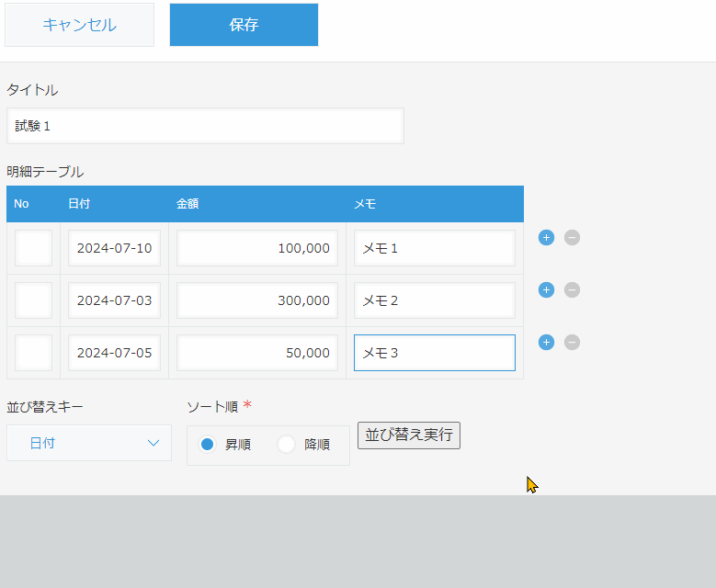Screen dimensions: 716x588
Task: Select the 降順 radio button
Action: pyautogui.click(x=287, y=445)
